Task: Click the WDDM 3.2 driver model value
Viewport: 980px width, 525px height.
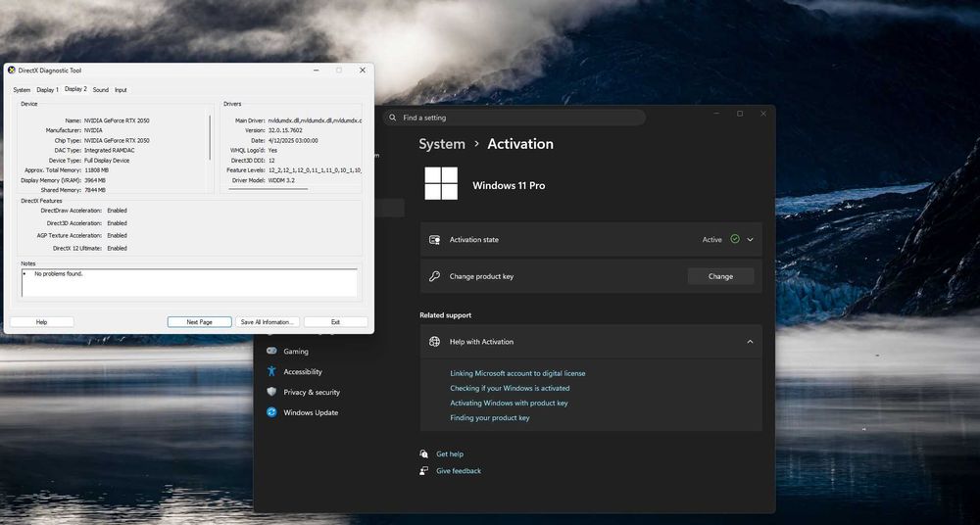Action: pos(281,180)
